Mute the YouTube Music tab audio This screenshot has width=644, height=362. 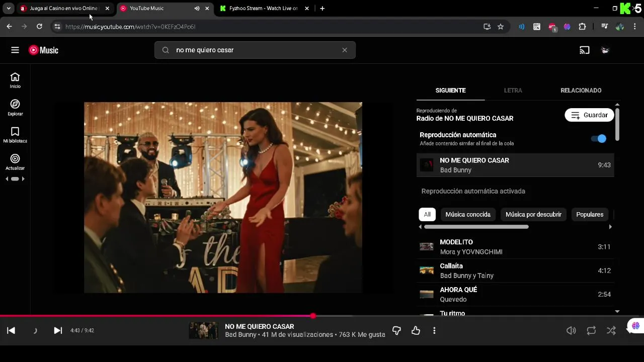(x=197, y=9)
